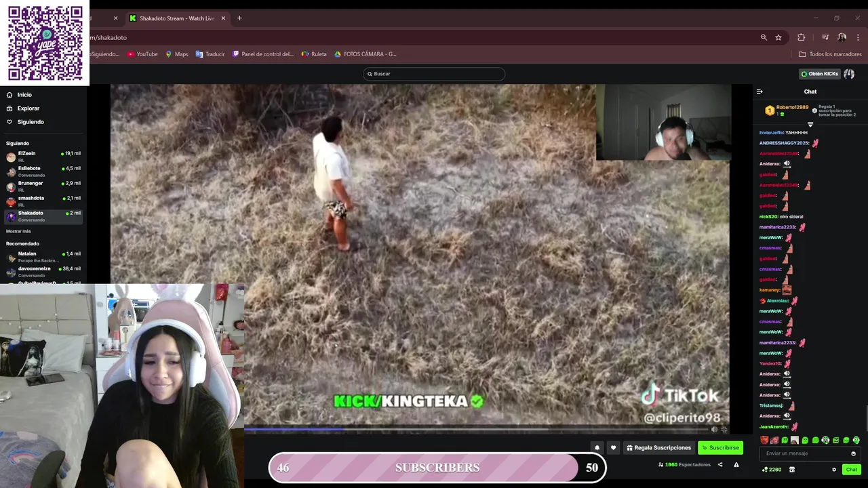This screenshot has width=868, height=488.
Task: Expand the list with Mostrar más
Action: pyautogui.click(x=18, y=231)
